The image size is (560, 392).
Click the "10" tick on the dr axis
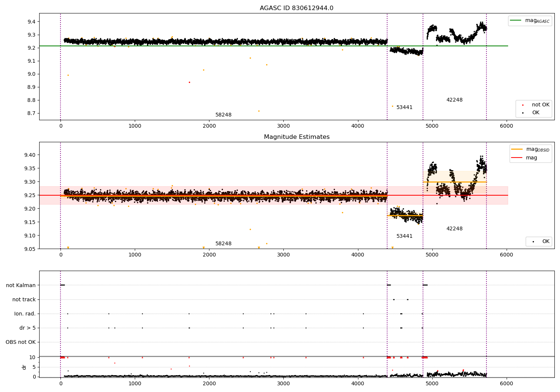click(x=32, y=358)
